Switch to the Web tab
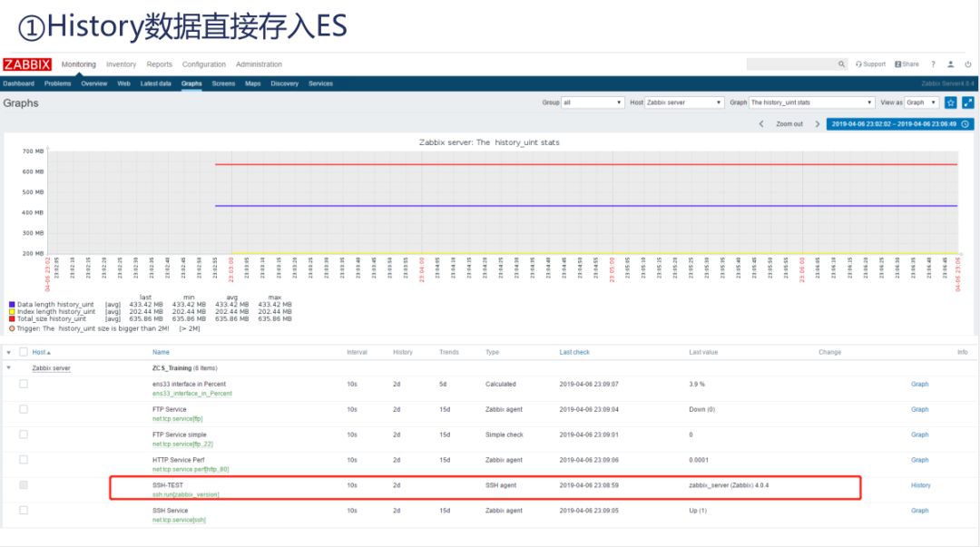The image size is (980, 547). click(123, 83)
